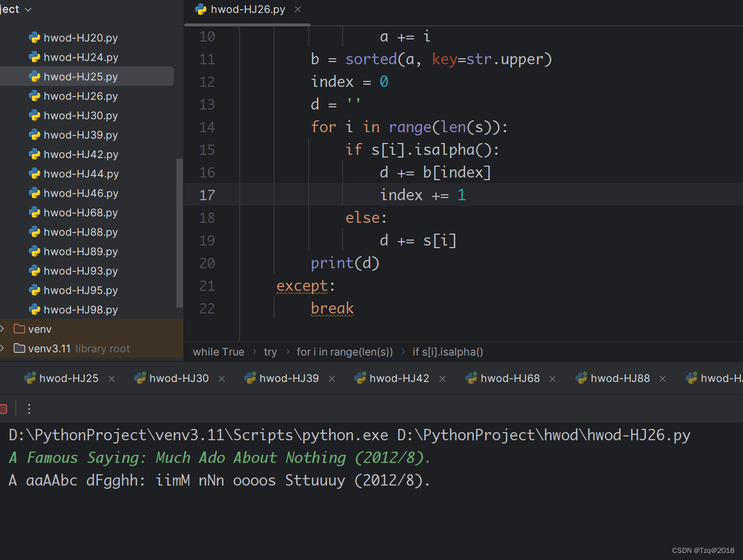The image size is (743, 560).
Task: Switch to the hwod-HJ68 run tab
Action: pos(510,378)
